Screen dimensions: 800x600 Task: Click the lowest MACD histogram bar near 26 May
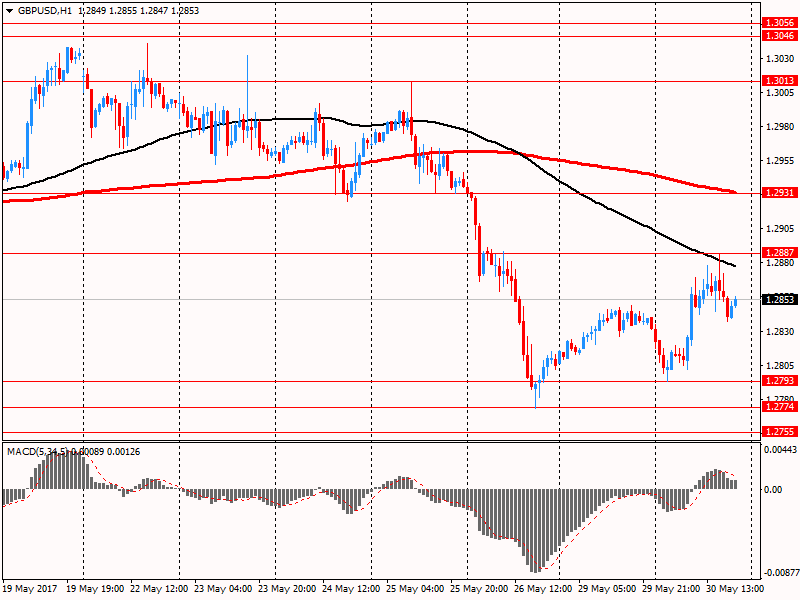536,531
